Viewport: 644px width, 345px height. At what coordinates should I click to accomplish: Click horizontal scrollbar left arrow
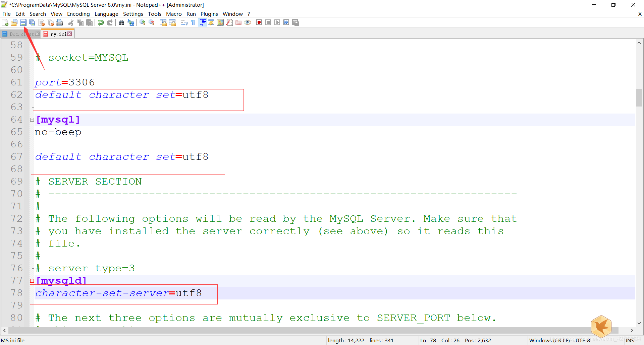[x=4, y=330]
